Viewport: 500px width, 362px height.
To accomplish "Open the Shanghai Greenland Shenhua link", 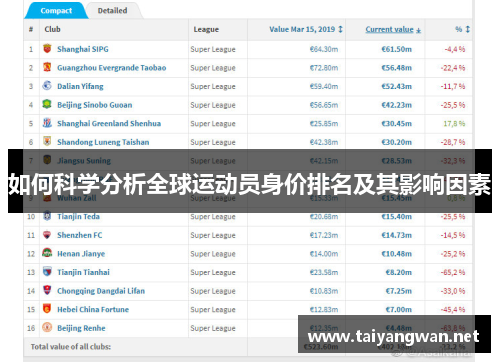I will coord(109,124).
